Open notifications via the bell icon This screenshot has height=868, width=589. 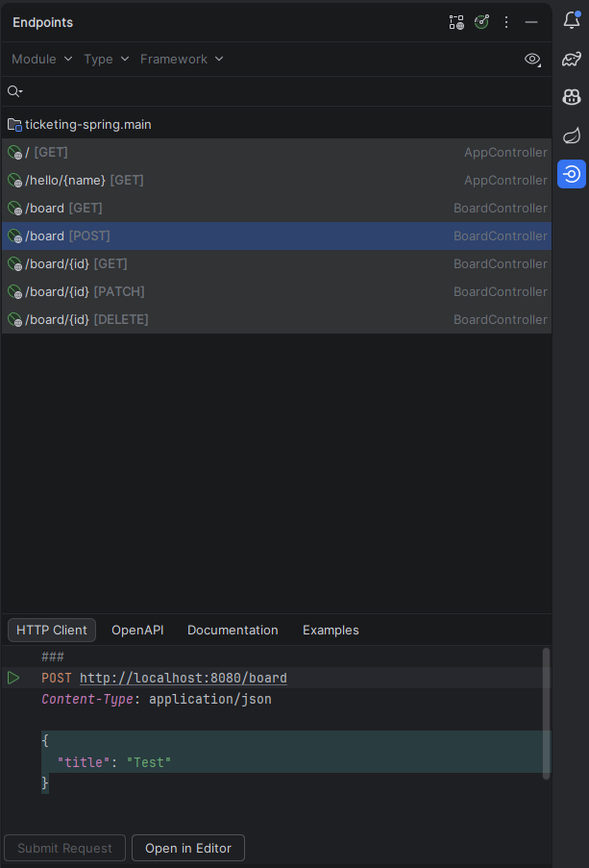571,21
